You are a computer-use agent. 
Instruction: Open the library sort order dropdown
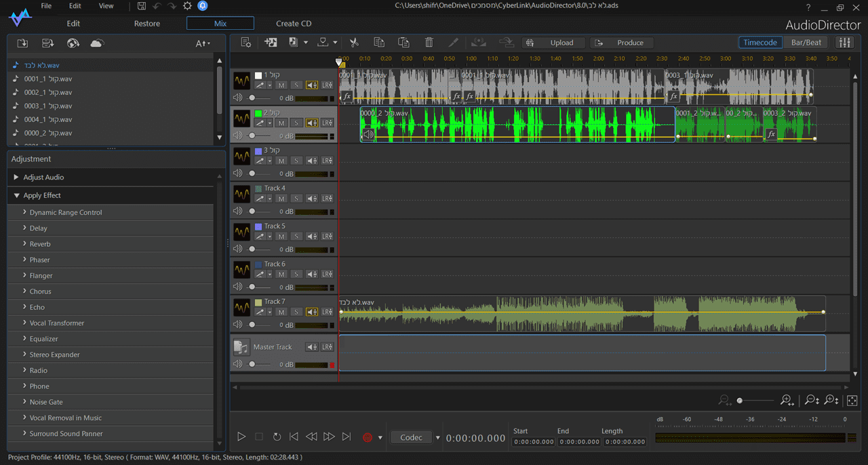[x=203, y=43]
